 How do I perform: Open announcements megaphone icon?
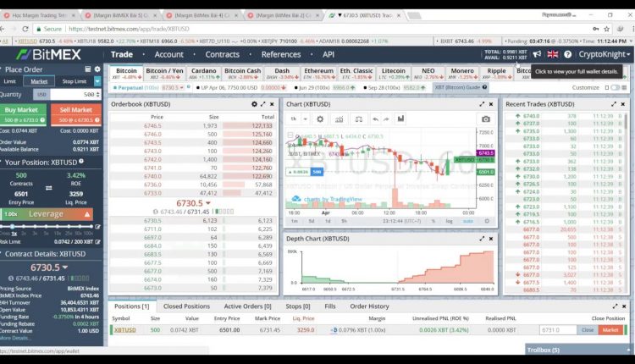click(537, 54)
